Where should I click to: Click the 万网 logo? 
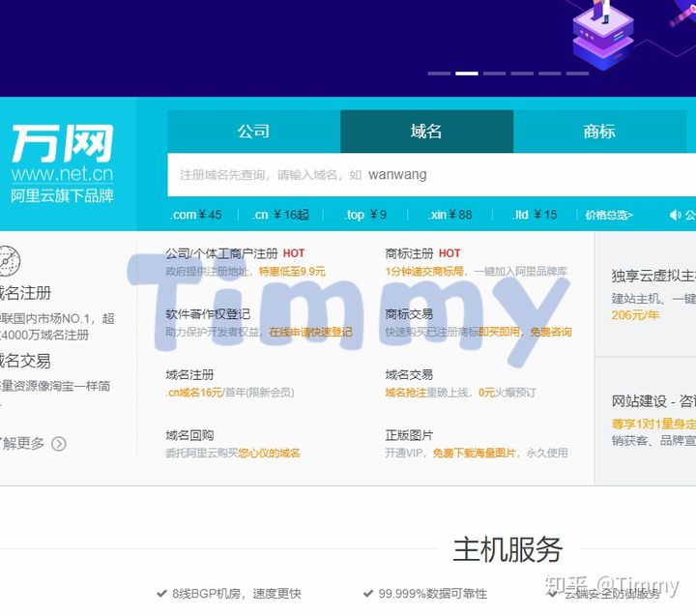pyautogui.click(x=62, y=145)
